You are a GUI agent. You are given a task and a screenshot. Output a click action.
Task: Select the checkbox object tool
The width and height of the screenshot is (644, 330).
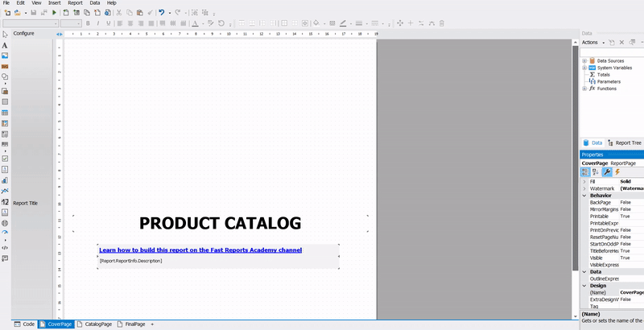tap(5, 158)
